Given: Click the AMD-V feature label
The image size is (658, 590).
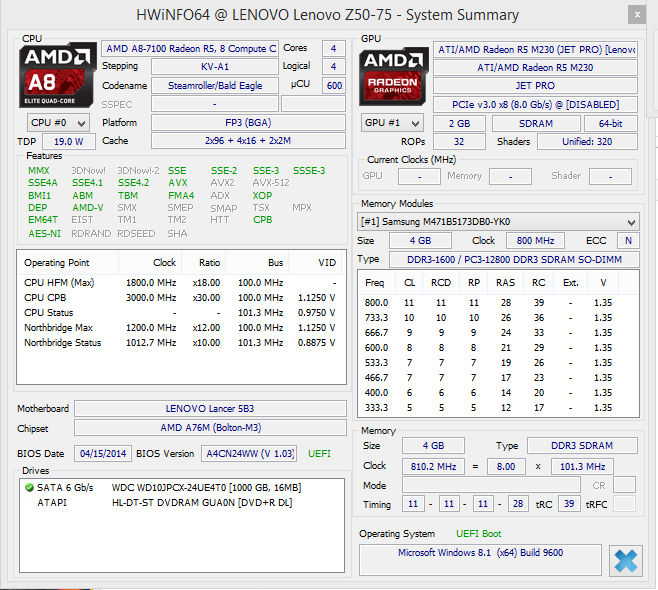Looking at the screenshot, I should pos(88,208).
